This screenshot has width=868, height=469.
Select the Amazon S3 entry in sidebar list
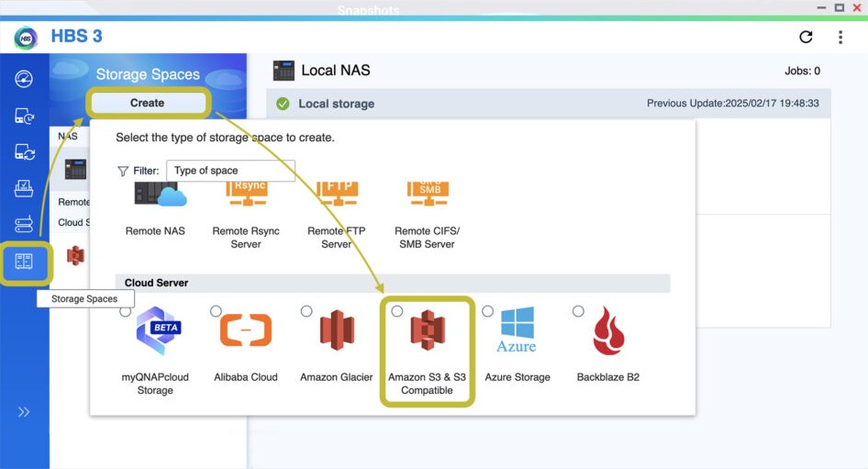75,256
